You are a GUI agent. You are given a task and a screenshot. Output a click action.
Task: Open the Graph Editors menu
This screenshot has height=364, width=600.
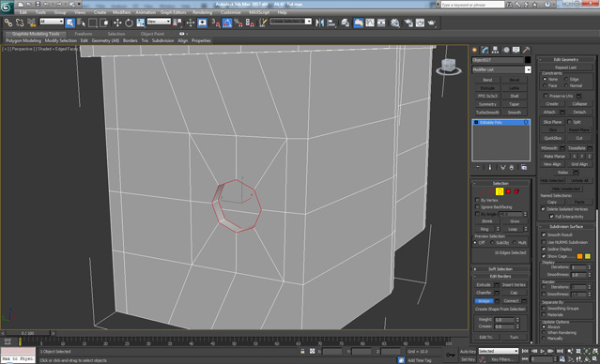click(x=173, y=12)
